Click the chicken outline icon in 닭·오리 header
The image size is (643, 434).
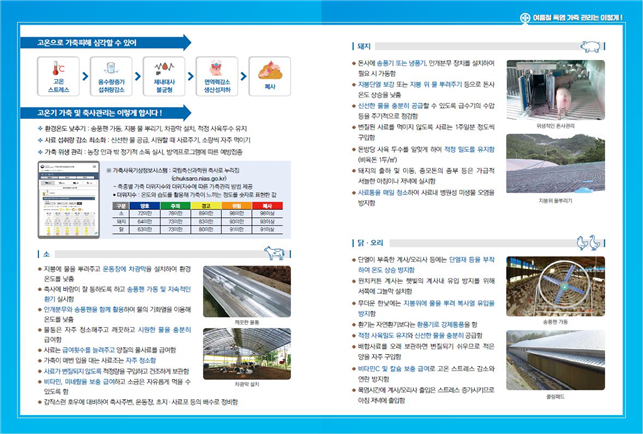[582, 243]
